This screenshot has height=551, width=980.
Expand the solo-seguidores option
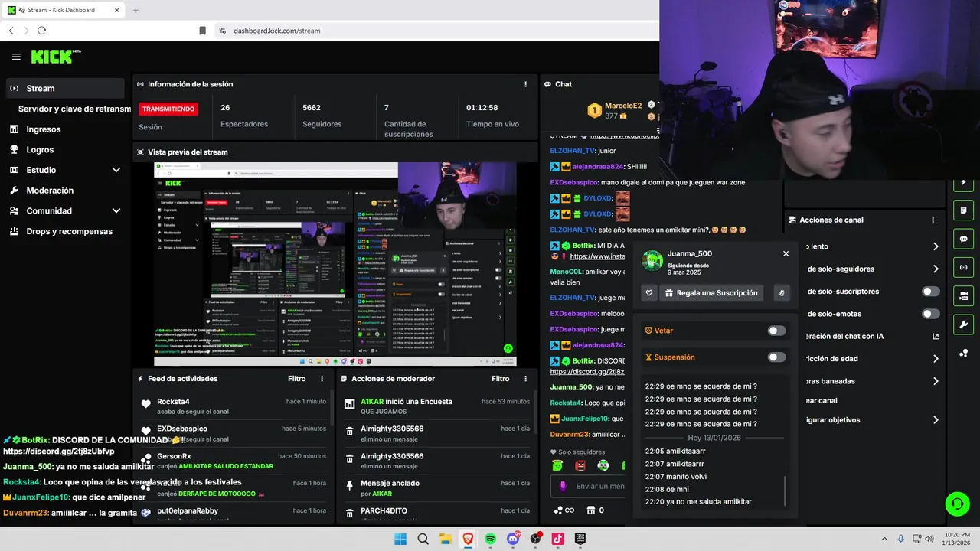pyautogui.click(x=936, y=269)
